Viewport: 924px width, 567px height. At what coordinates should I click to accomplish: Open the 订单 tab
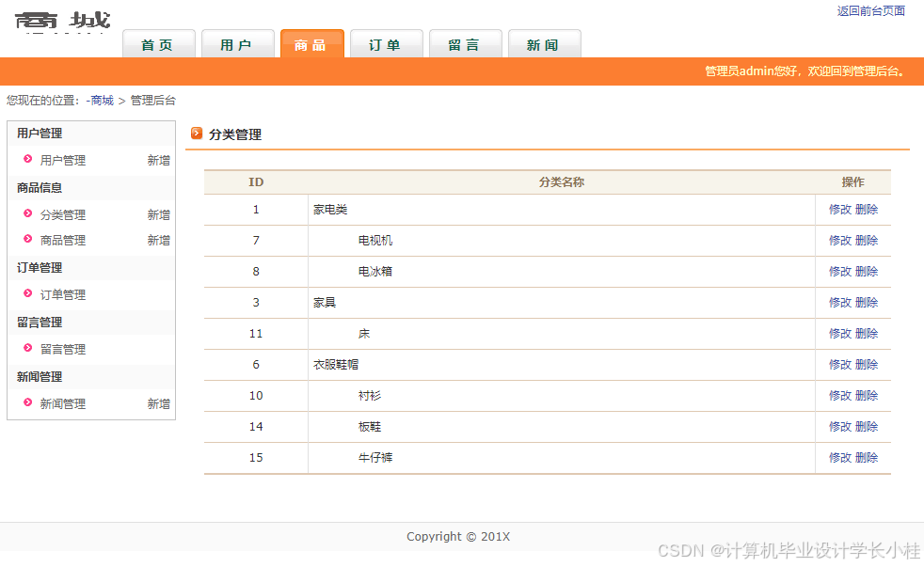click(386, 44)
